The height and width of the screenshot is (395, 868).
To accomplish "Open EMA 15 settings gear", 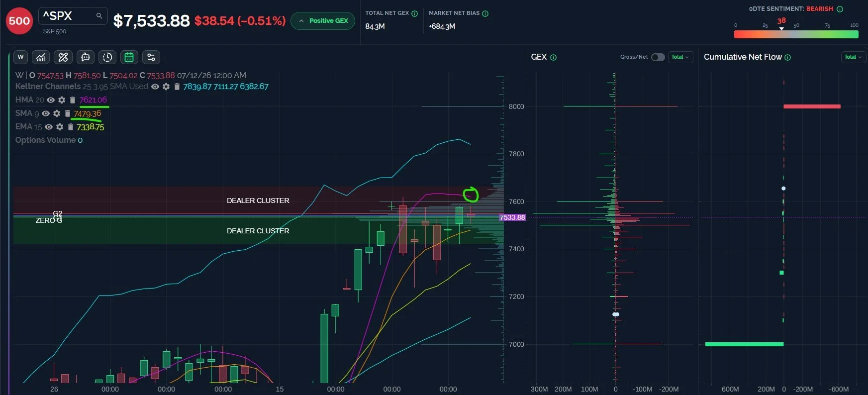I will [60, 127].
